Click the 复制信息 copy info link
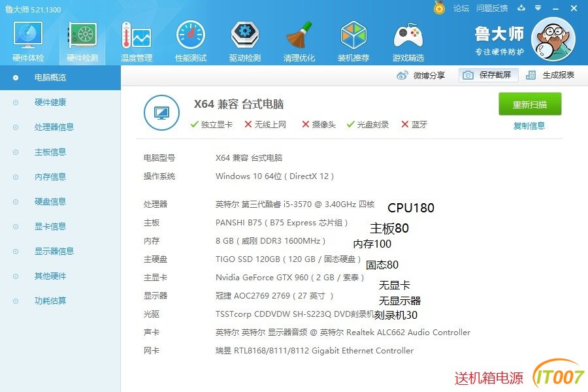The height and width of the screenshot is (392, 588). (529, 125)
